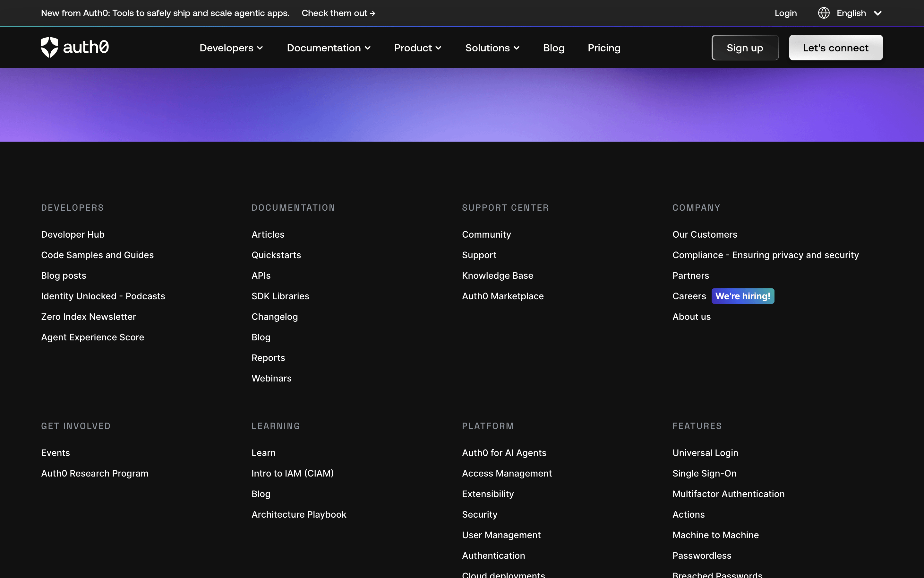Visit the Community support link
Image resolution: width=924 pixels, height=578 pixels.
(486, 234)
